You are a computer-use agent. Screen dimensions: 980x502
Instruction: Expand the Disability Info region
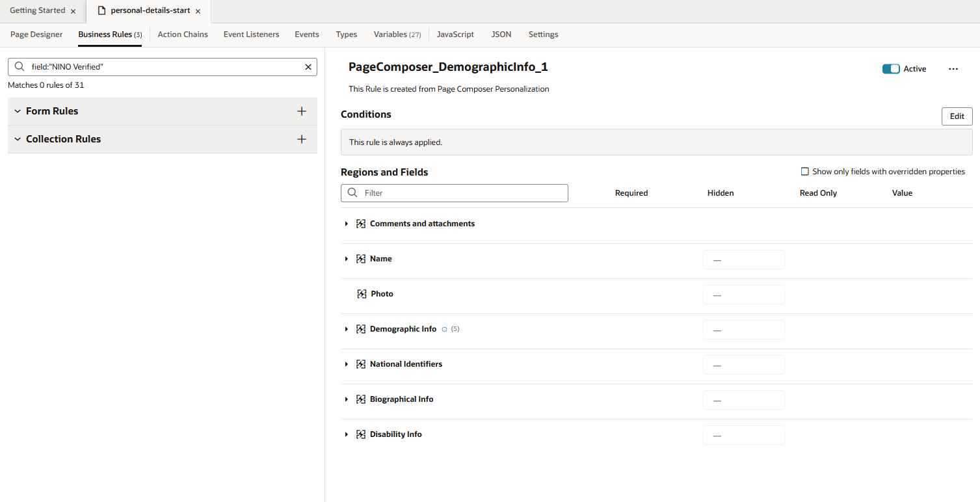346,434
